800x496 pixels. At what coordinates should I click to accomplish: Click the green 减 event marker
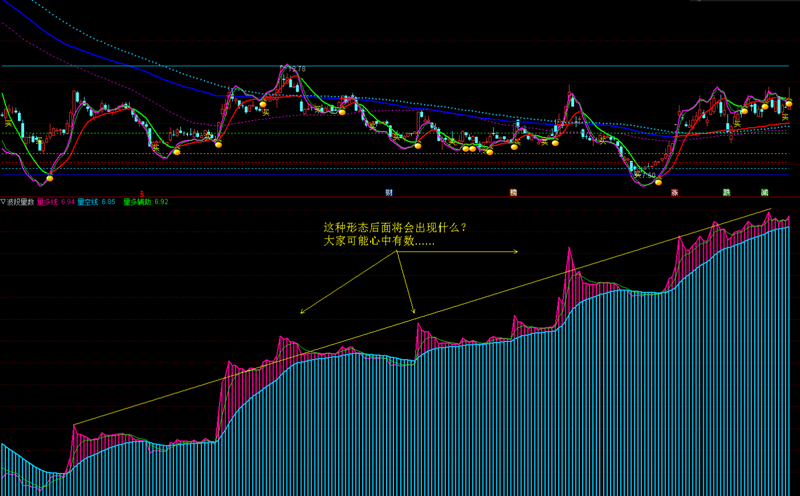pos(764,192)
